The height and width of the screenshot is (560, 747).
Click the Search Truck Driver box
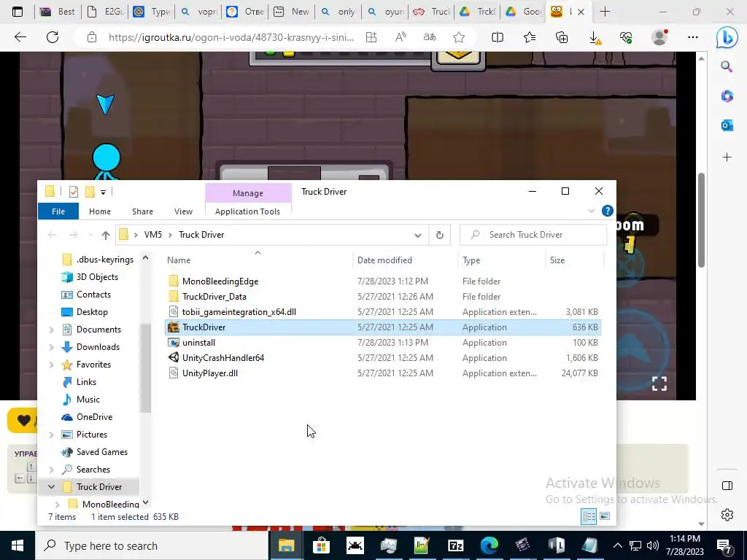pyautogui.click(x=533, y=235)
